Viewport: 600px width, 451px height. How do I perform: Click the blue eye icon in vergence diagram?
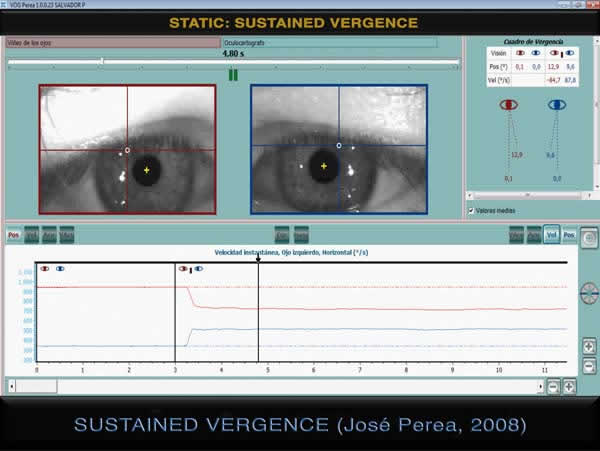pos(556,104)
